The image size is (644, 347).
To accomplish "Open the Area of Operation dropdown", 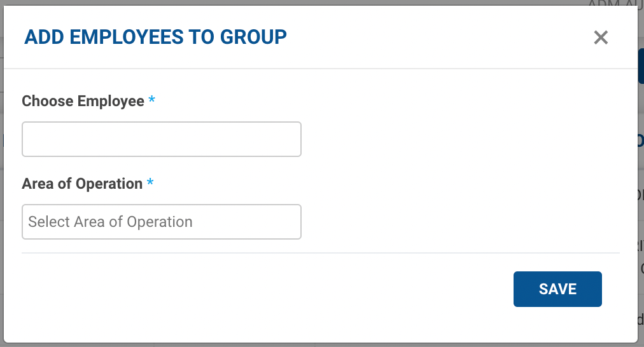I will tap(161, 222).
